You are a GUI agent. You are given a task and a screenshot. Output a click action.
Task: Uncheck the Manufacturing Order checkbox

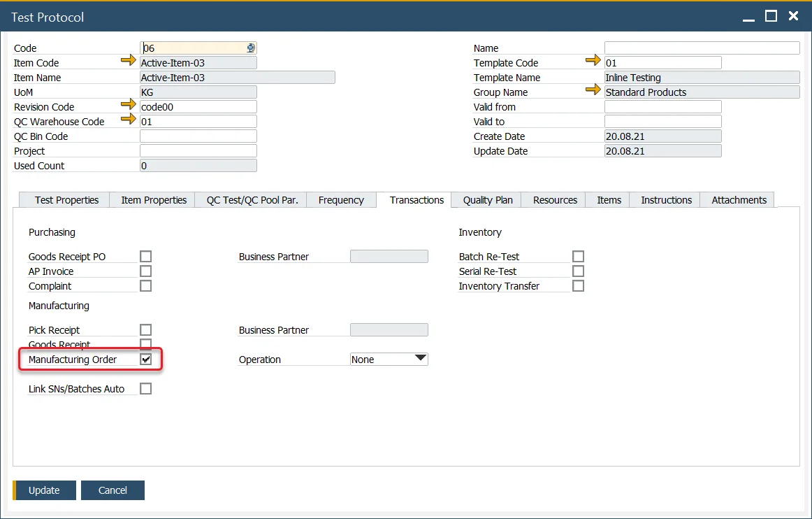[x=145, y=359]
